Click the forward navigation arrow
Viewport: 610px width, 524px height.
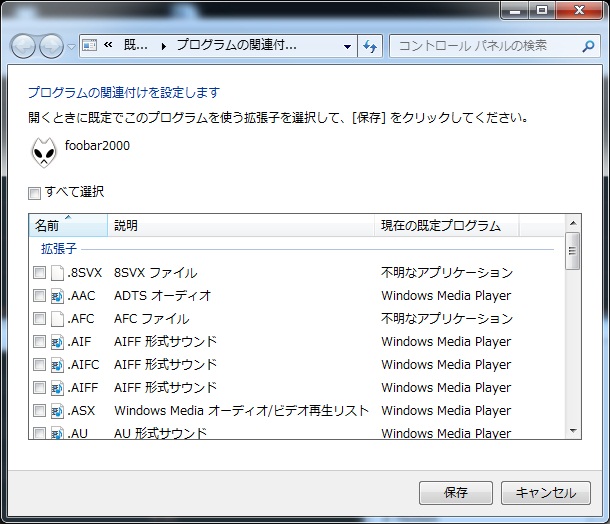[x=51, y=46]
